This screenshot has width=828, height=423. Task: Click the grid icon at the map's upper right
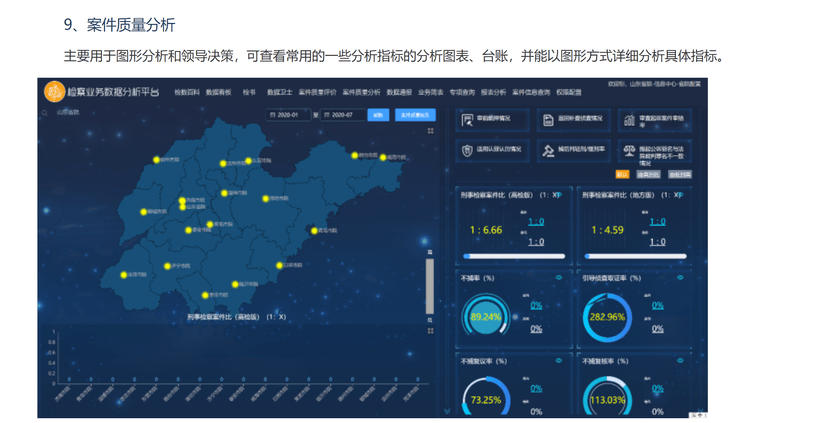[430, 130]
